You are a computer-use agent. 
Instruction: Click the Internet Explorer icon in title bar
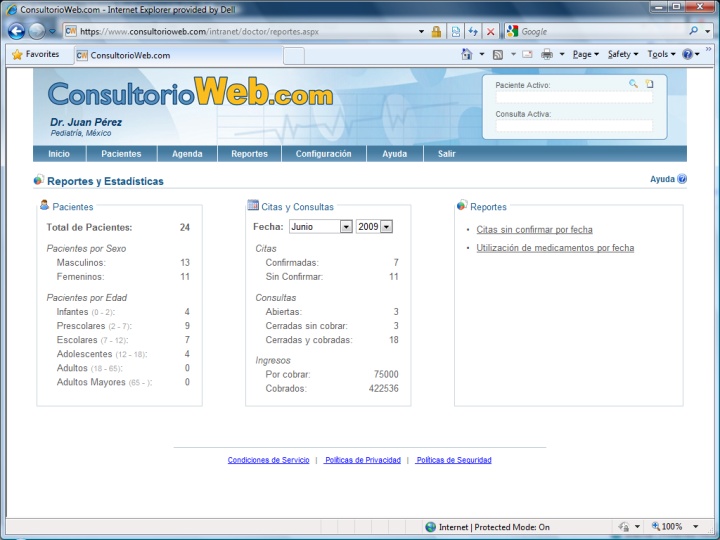pyautogui.click(x=11, y=9)
